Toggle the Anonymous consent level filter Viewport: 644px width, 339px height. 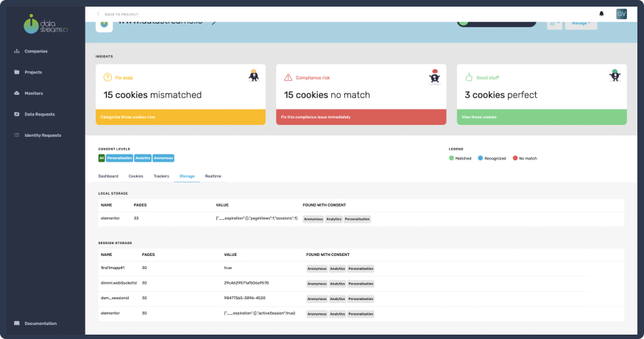click(163, 158)
